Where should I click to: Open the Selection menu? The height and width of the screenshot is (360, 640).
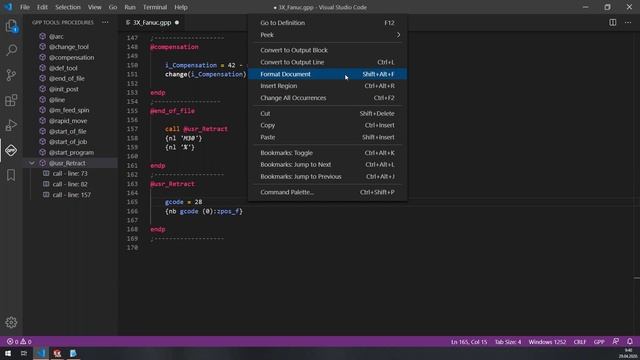pyautogui.click(x=68, y=7)
